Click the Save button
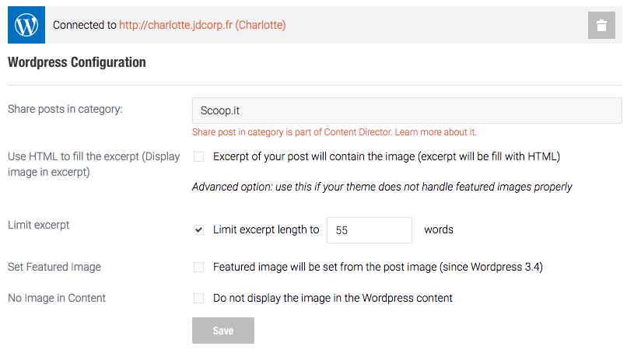 coord(223,331)
